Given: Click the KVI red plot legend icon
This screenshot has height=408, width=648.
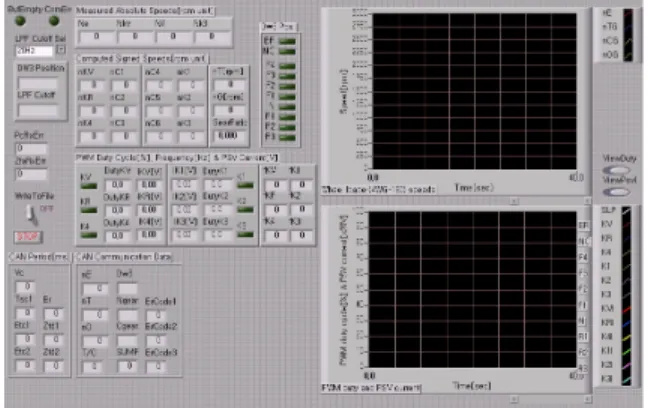Looking at the screenshot, I should pyautogui.click(x=627, y=309).
